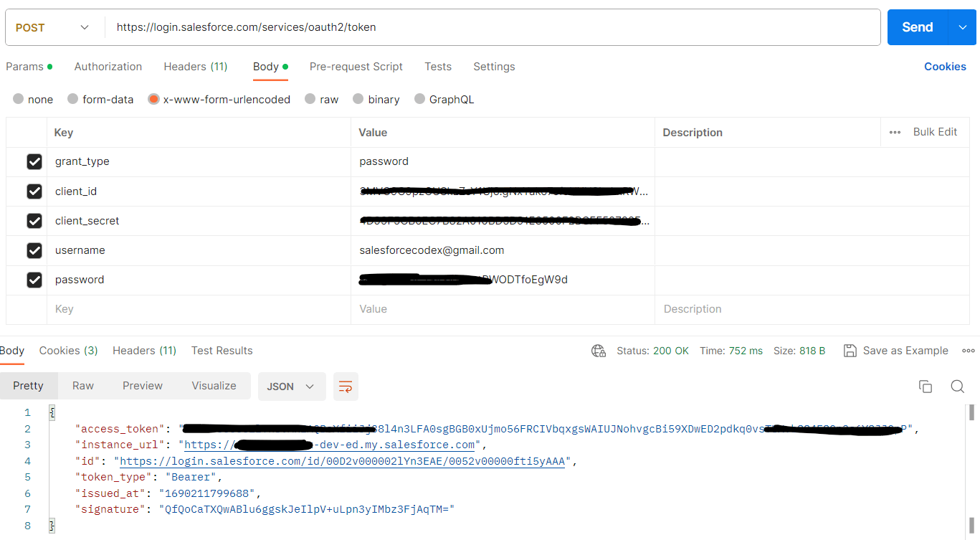
Task: Click the Status: 200 OK text
Action: 652,351
